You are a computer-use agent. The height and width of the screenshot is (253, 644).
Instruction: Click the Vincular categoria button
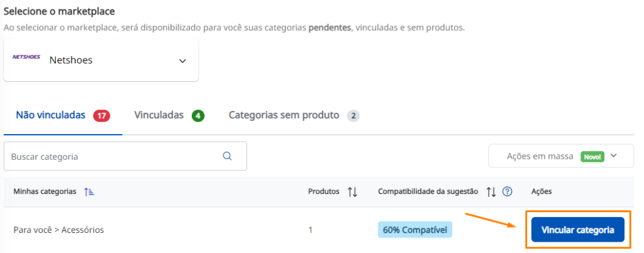coord(578,230)
